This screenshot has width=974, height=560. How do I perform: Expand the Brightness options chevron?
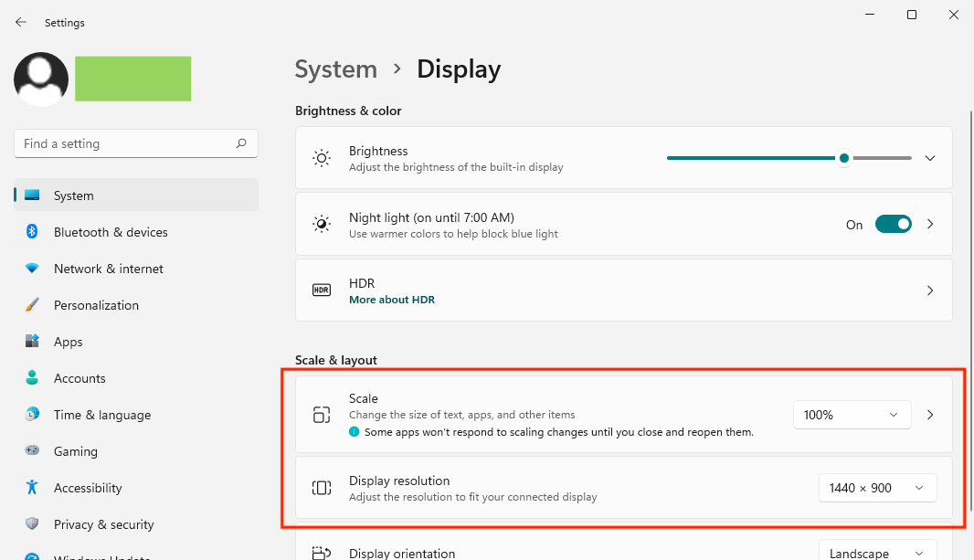point(930,158)
